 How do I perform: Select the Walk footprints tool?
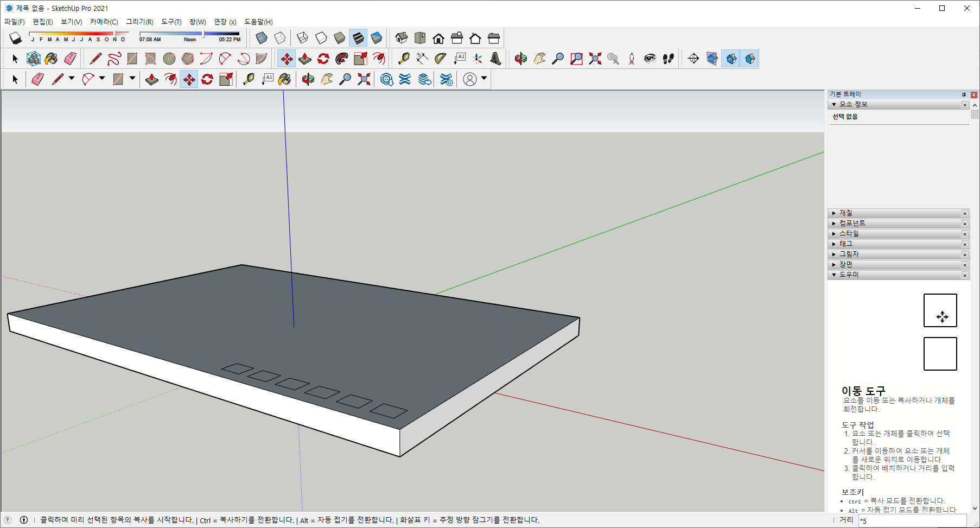click(669, 59)
